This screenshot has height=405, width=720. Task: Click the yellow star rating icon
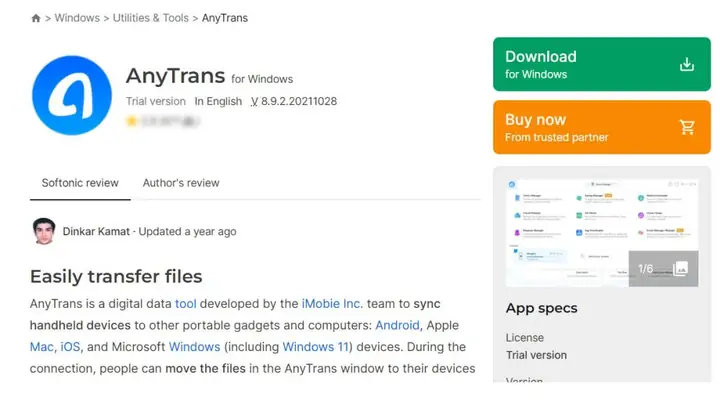(x=132, y=121)
